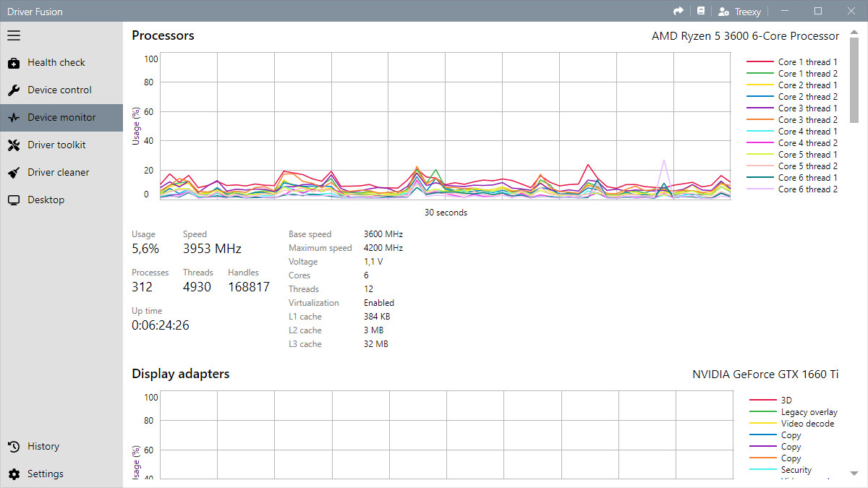This screenshot has width=868, height=488.
Task: Click the 3 MB L2 cache value
Action: click(x=374, y=330)
